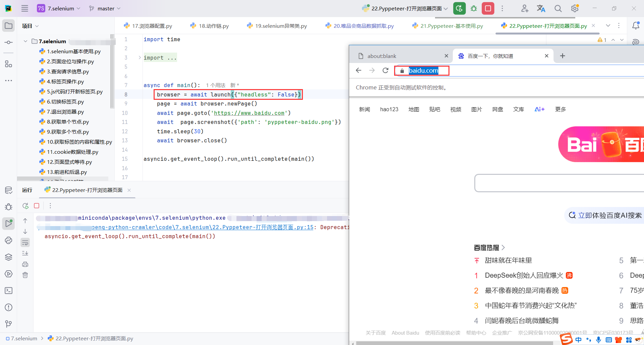The height and width of the screenshot is (345, 644).
Task: Close the 22.Pyppeteer-打开浏览器页面.py editor tab
Action: (593, 25)
